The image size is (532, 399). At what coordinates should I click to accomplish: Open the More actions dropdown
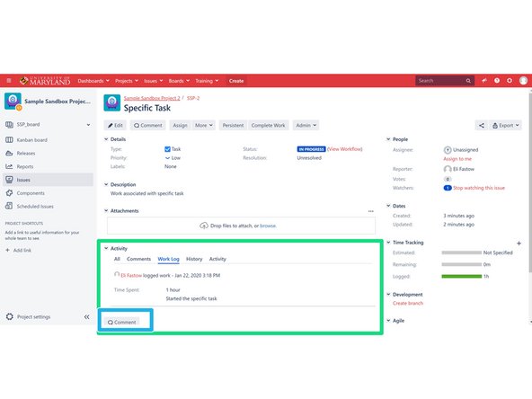tap(204, 125)
